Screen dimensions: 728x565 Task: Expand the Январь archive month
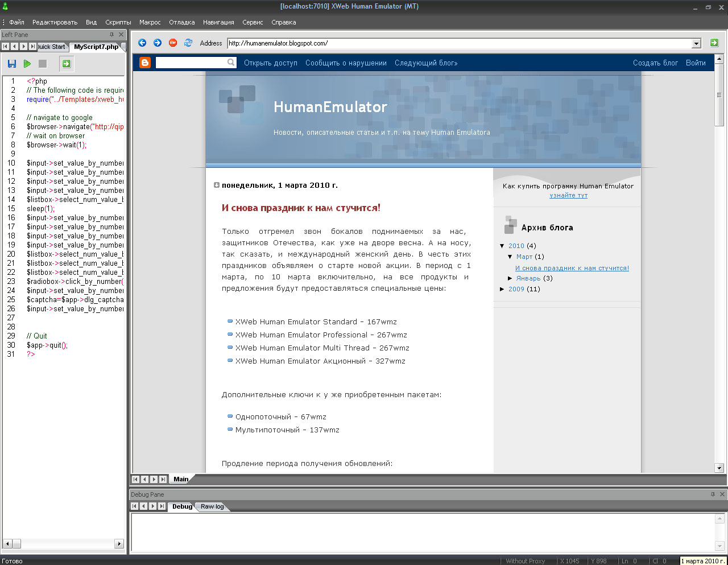coord(510,278)
